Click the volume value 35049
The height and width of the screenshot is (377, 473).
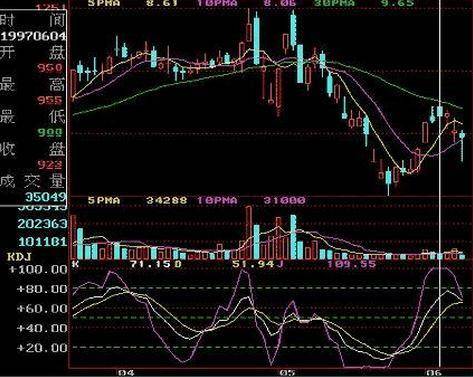[x=45, y=197]
